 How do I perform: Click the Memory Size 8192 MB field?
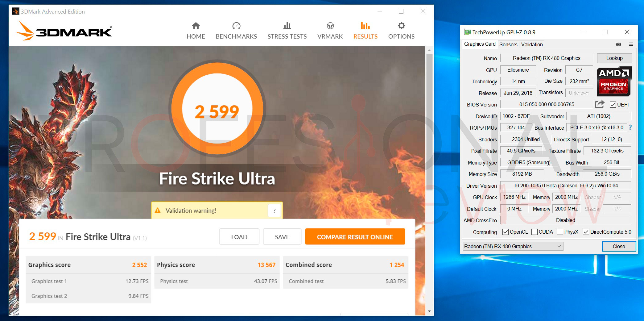click(x=522, y=174)
